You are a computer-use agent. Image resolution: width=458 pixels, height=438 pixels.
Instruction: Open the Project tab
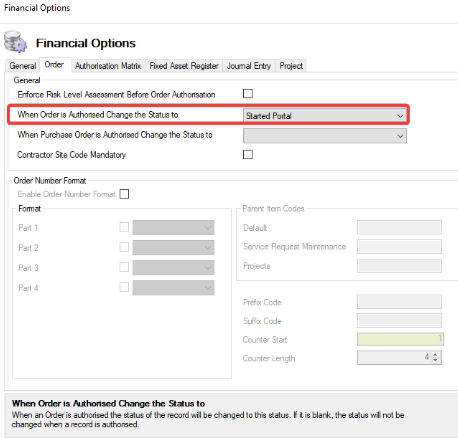291,66
